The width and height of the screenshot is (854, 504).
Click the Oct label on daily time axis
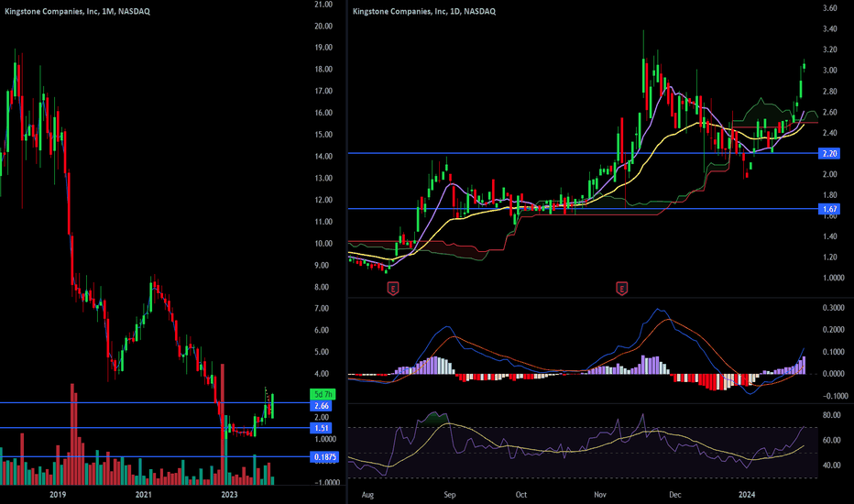(x=521, y=495)
